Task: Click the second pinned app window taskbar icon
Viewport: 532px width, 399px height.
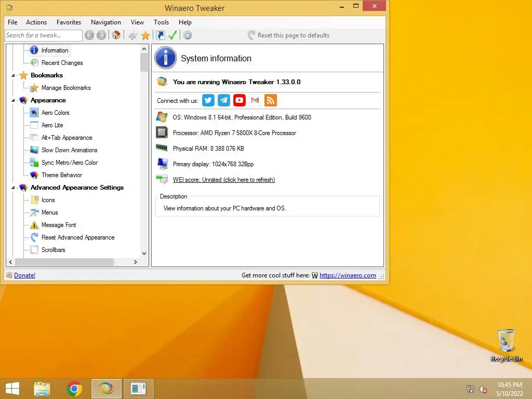Action: (x=138, y=389)
